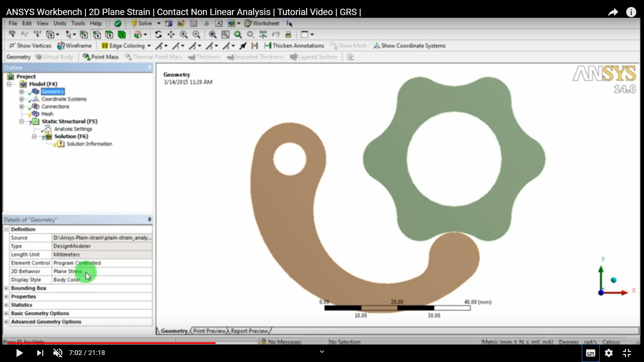Image resolution: width=644 pixels, height=362 pixels.
Task: Enable Thicken Annotations
Action: (x=294, y=46)
